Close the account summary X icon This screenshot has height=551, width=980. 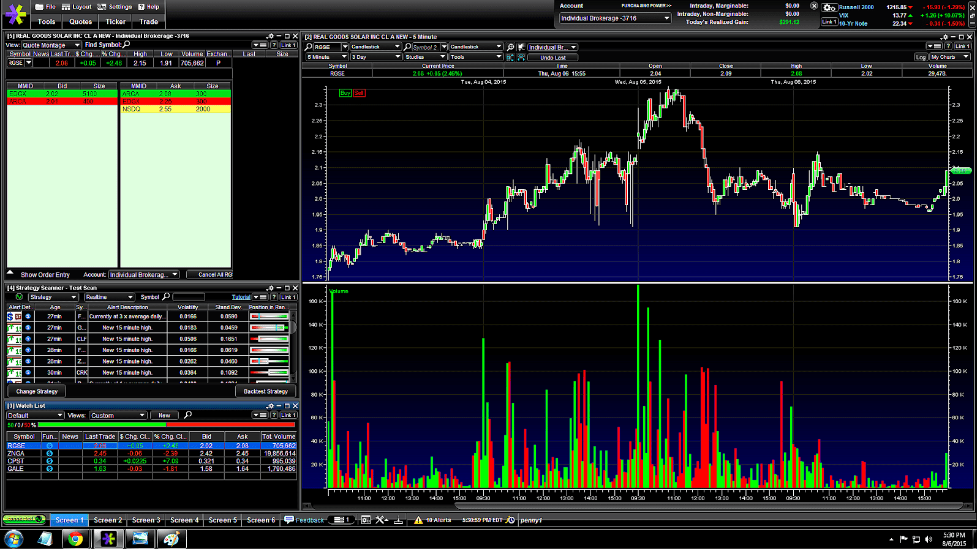click(814, 6)
